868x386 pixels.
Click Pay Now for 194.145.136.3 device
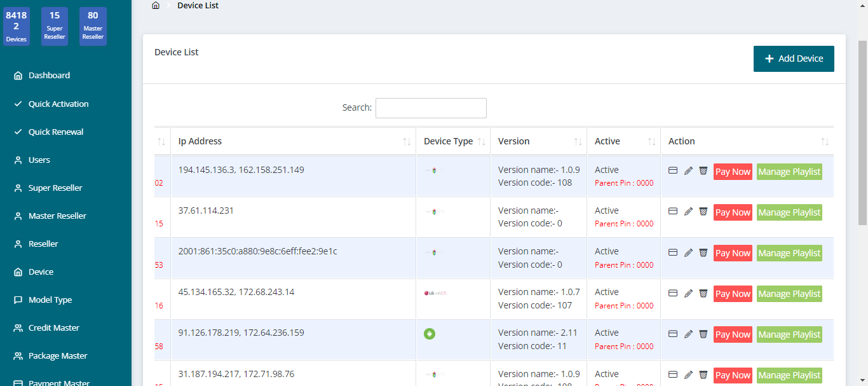733,172
